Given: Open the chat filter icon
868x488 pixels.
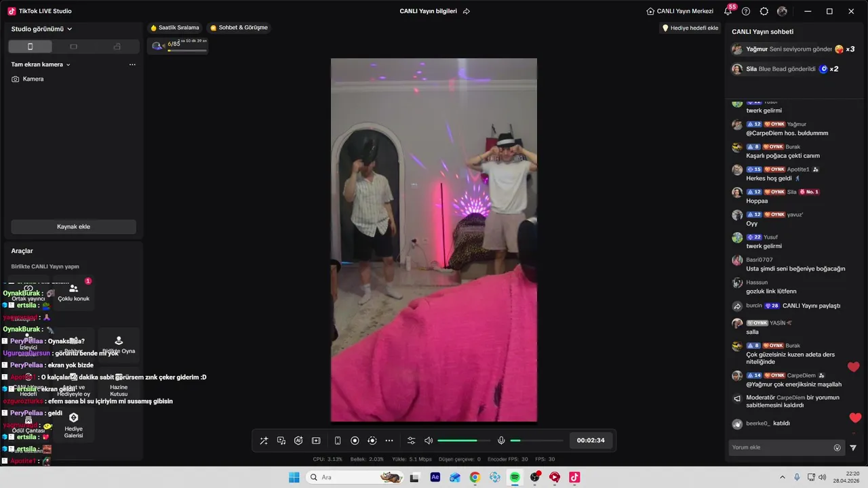Looking at the screenshot, I should click(x=853, y=447).
